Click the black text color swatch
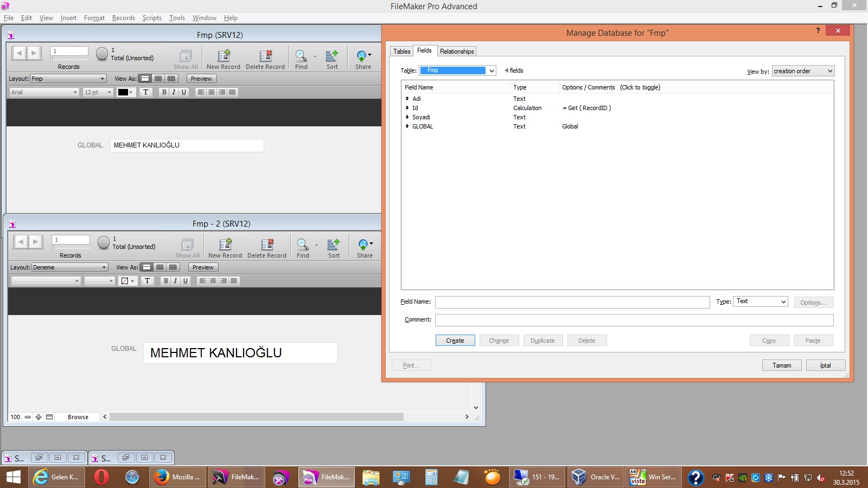Viewport: 868px width, 488px height. click(x=123, y=92)
